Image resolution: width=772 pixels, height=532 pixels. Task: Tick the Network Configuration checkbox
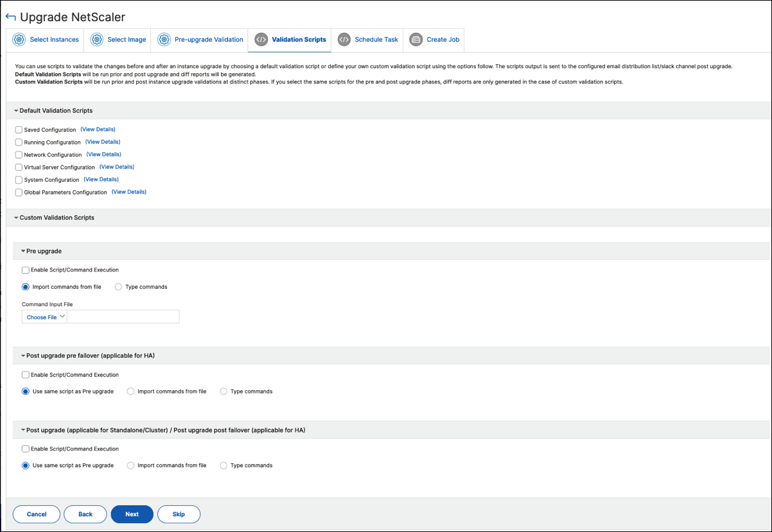coord(19,155)
